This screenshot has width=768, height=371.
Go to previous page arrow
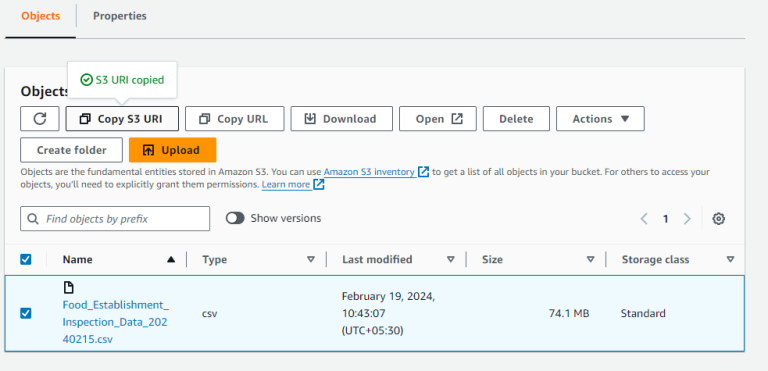(644, 219)
